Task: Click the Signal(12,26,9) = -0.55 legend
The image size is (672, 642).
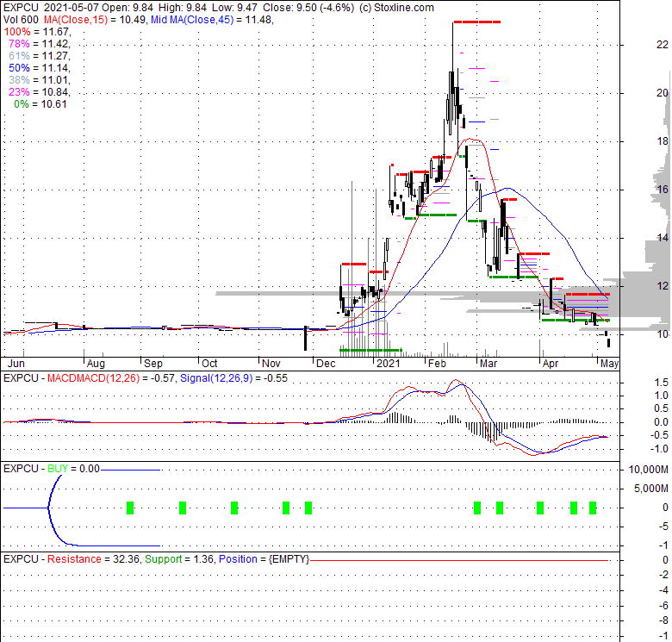Action: [234, 378]
